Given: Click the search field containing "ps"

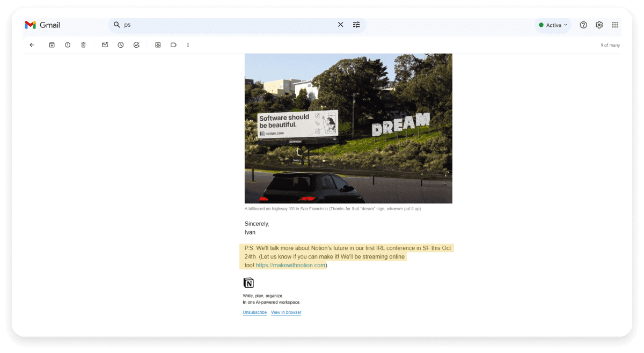Looking at the screenshot, I should [x=237, y=25].
